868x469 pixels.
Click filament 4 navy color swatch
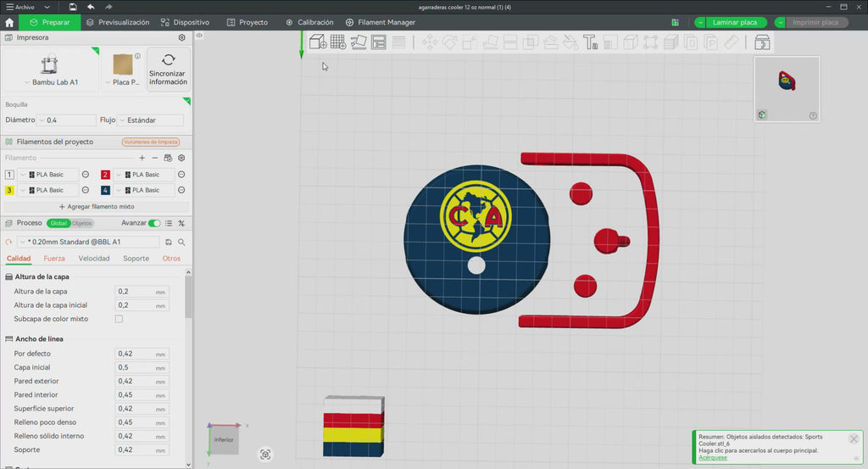point(105,190)
